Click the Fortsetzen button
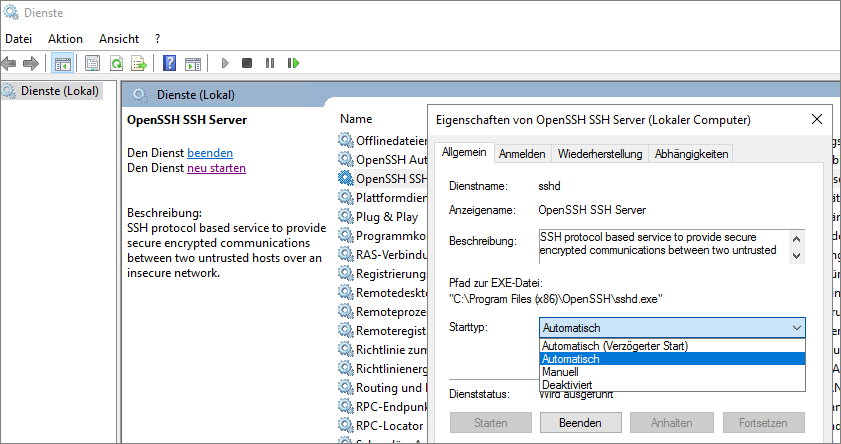This screenshot has width=841, height=444. click(x=763, y=423)
